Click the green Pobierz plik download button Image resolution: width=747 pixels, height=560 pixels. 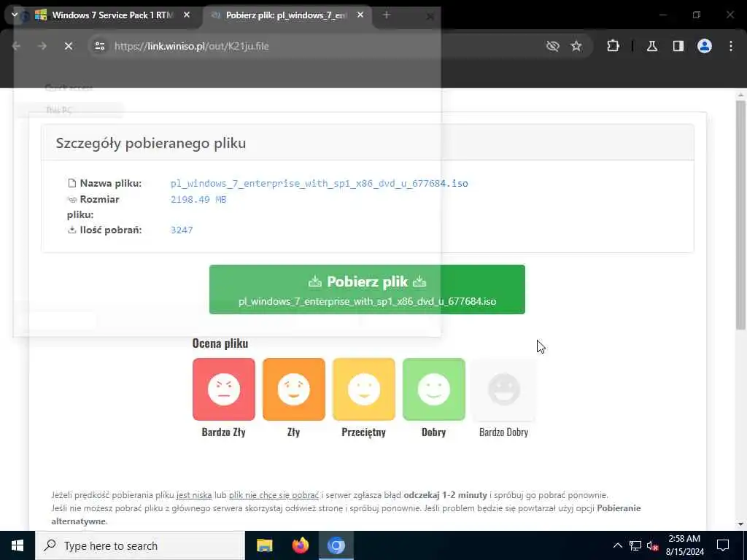coord(367,289)
